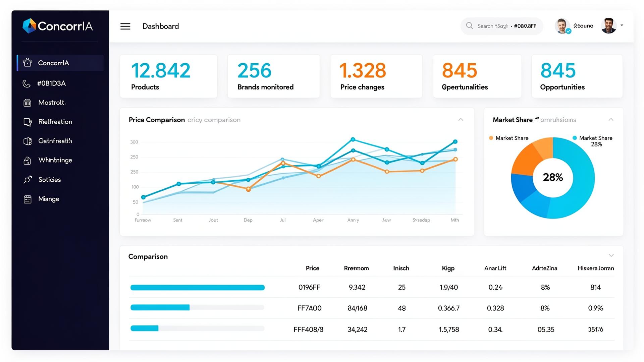The width and height of the screenshot is (644, 362).
Task: Open the blue 845 Opportunities card
Action: tap(577, 76)
